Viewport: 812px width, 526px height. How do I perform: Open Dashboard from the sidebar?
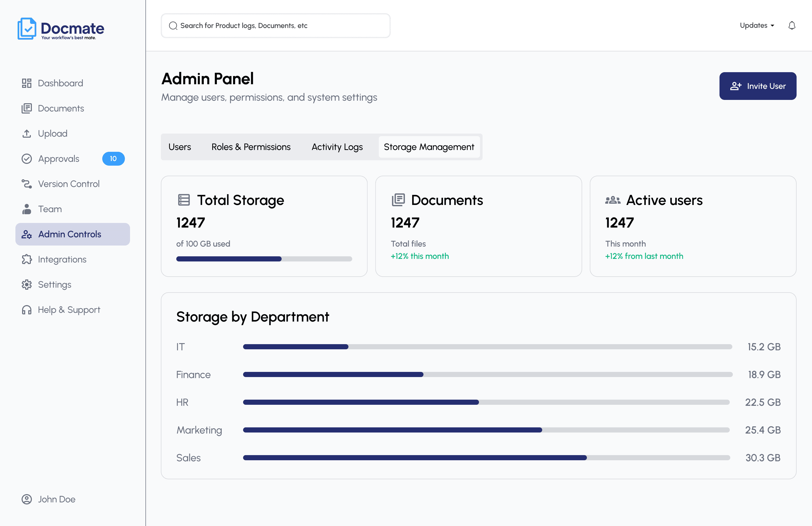(x=73, y=83)
